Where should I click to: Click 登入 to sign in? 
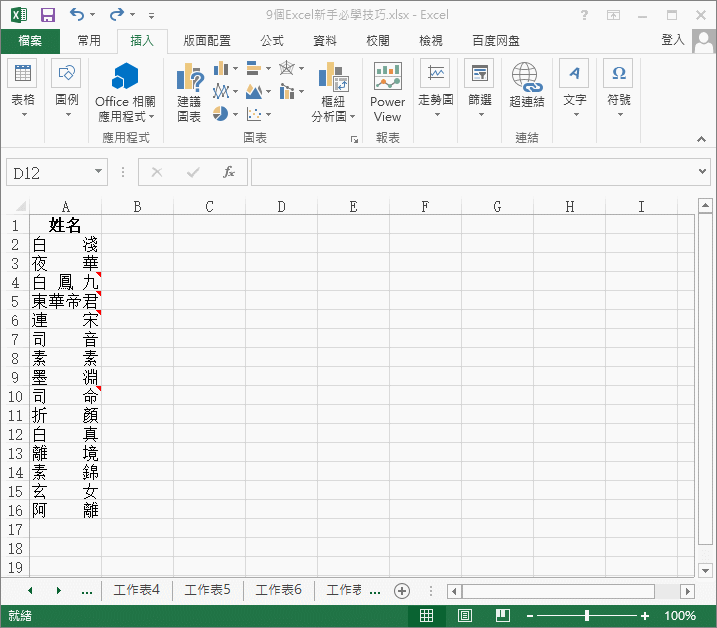673,40
